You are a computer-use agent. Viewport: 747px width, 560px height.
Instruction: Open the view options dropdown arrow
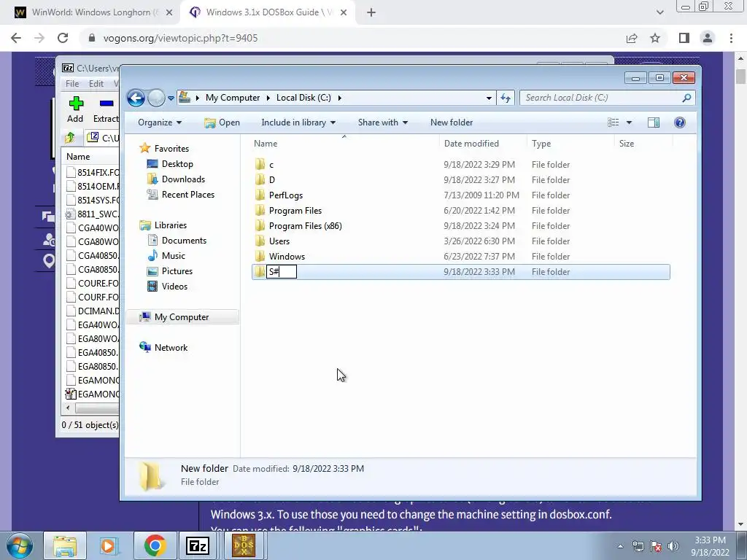click(x=629, y=122)
